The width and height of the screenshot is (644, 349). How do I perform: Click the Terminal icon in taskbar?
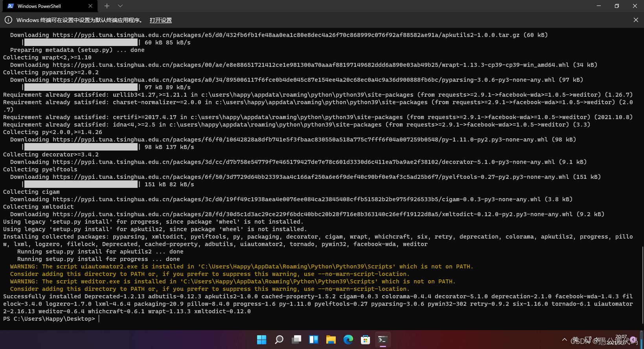click(383, 340)
